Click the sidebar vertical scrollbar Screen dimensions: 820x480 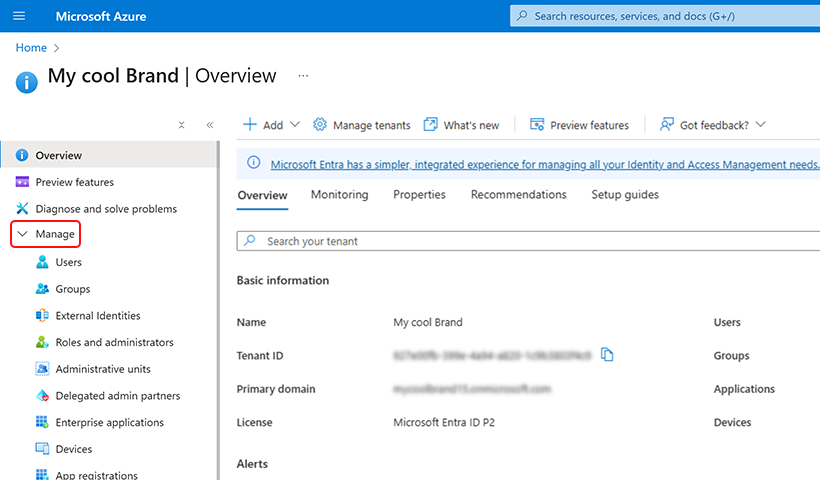point(219,310)
